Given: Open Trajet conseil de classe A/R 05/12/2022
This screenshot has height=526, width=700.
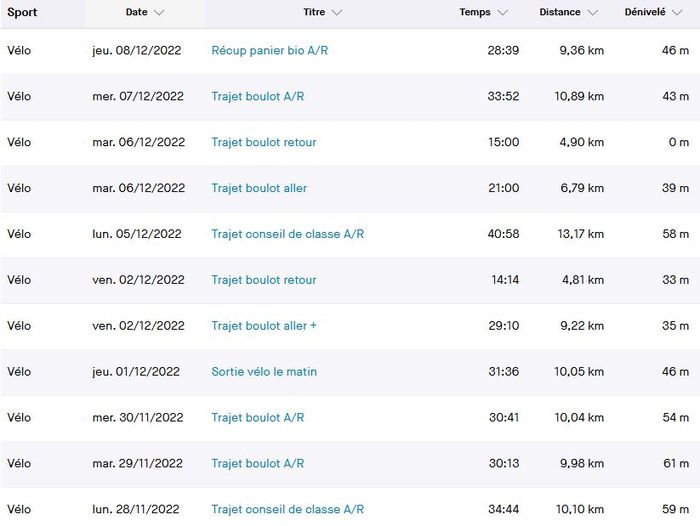Looking at the screenshot, I should tap(287, 234).
